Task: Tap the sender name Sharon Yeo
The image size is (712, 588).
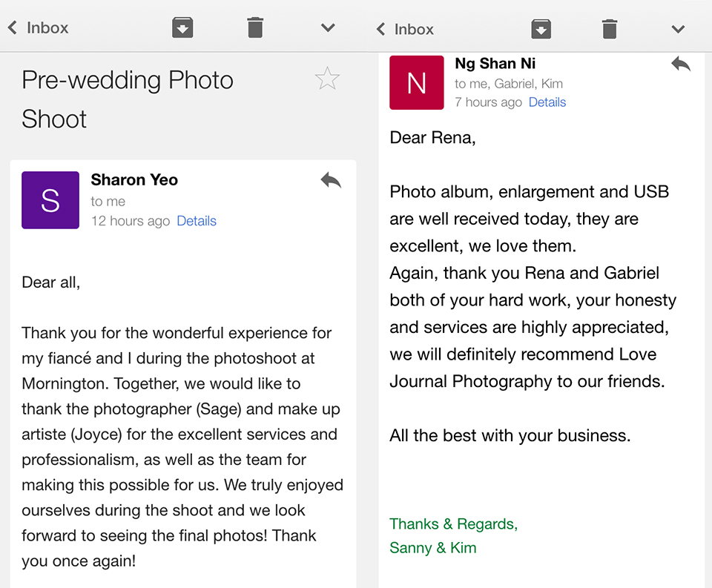Action: coord(134,179)
